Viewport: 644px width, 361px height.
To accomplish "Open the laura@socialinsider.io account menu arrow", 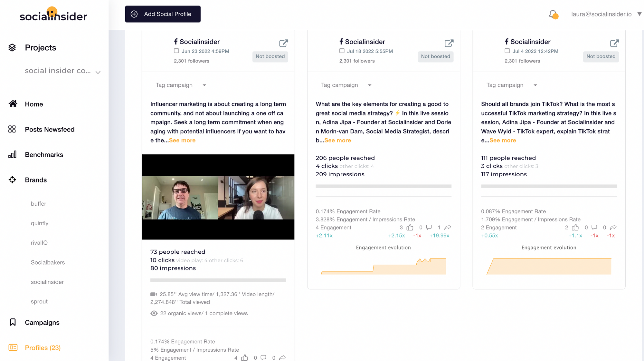I will 639,14.
